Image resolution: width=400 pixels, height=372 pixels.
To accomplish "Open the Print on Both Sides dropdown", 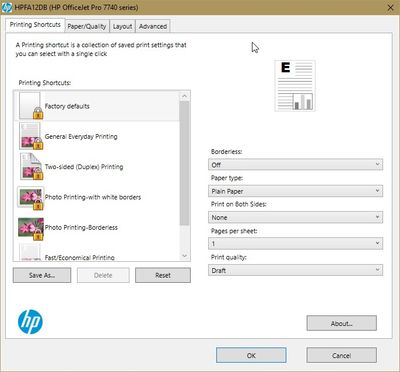I will pos(295,217).
